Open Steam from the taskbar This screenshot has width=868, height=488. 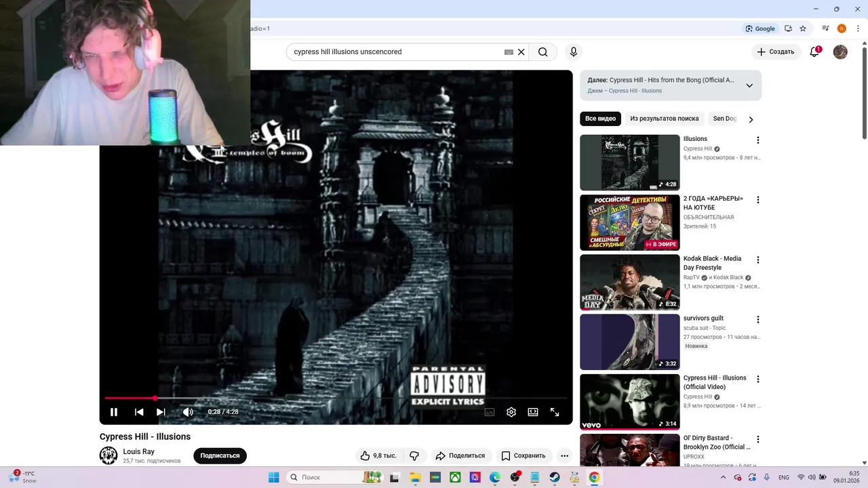(555, 477)
